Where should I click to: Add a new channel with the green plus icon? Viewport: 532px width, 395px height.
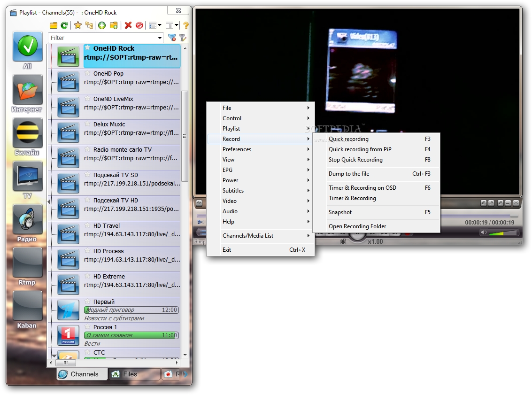tap(102, 25)
